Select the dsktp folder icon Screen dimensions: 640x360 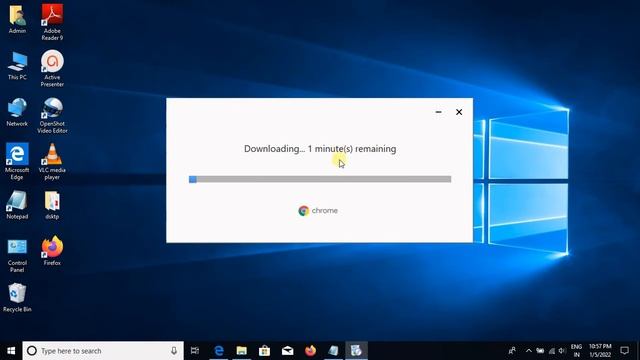coord(52,205)
